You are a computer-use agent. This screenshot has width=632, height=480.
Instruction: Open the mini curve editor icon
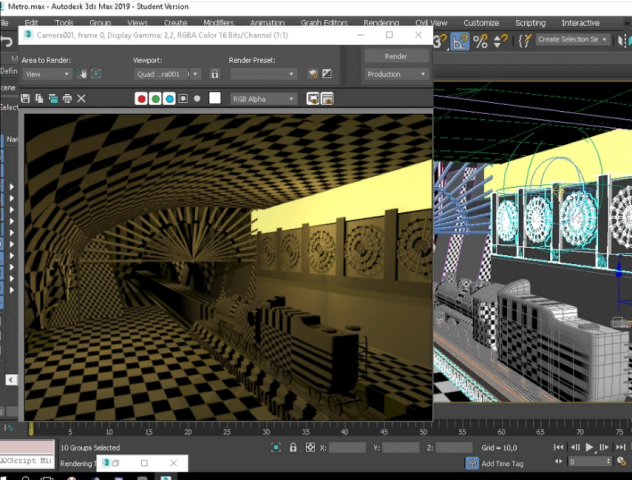[x=8, y=428]
